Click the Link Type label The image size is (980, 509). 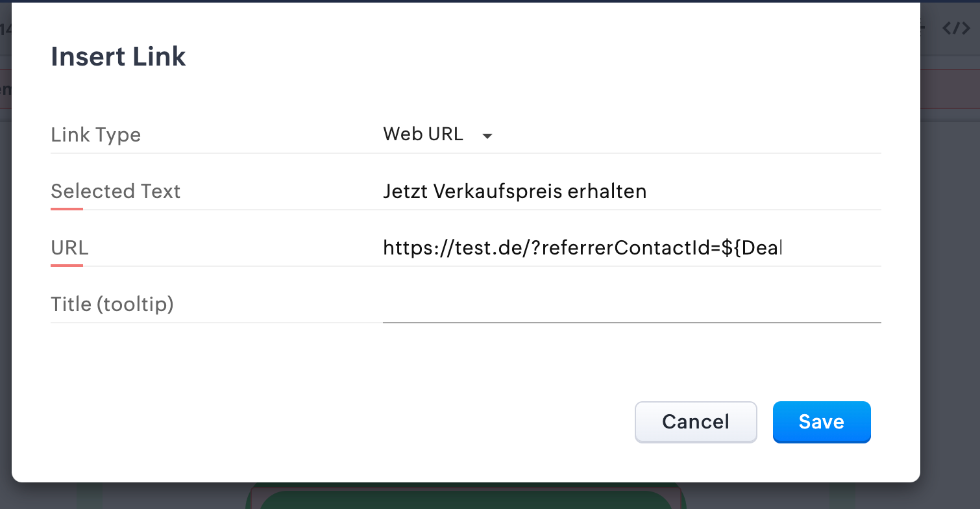pyautogui.click(x=95, y=135)
